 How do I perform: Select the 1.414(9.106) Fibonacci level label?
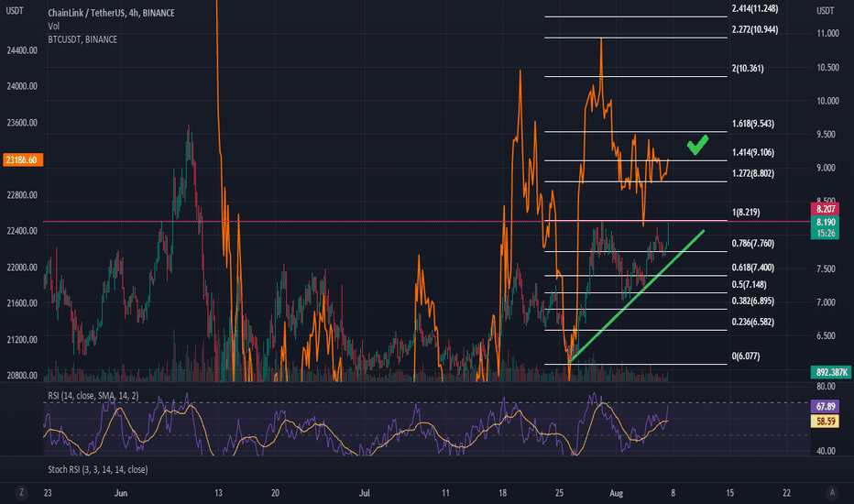(x=752, y=152)
